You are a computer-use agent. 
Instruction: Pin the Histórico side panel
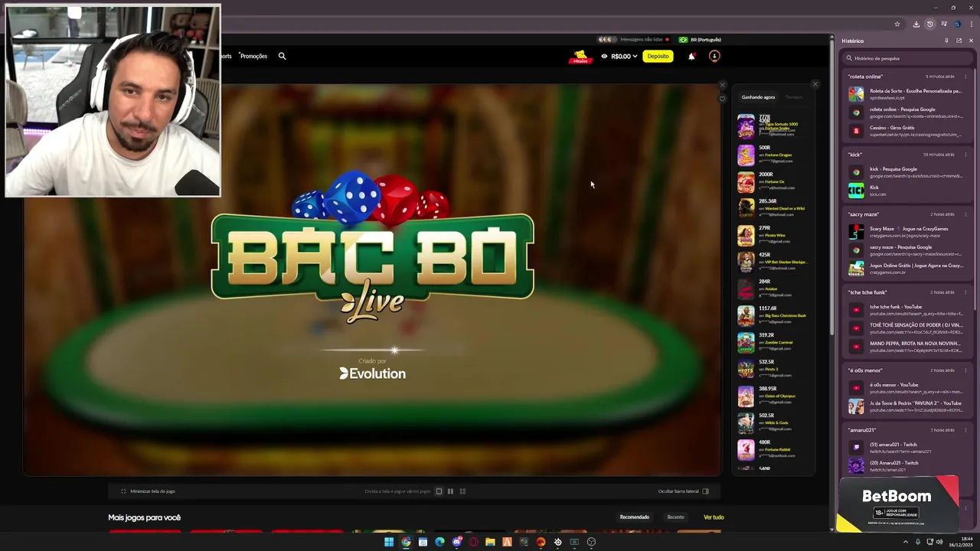point(946,41)
